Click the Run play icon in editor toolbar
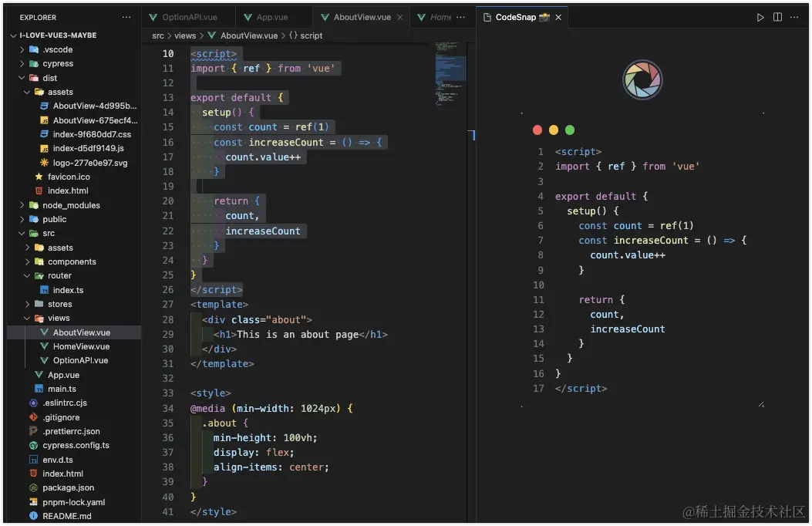812x526 pixels. click(x=760, y=17)
